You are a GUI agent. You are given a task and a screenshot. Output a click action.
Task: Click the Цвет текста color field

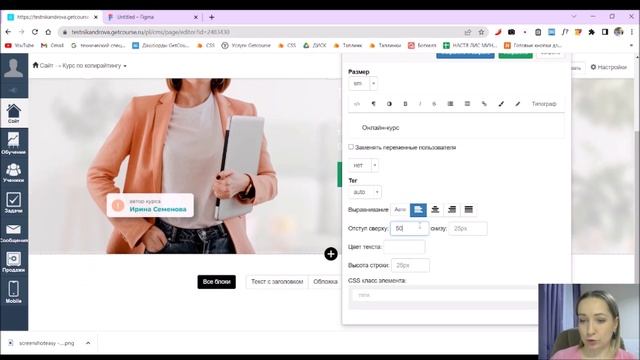click(x=404, y=247)
